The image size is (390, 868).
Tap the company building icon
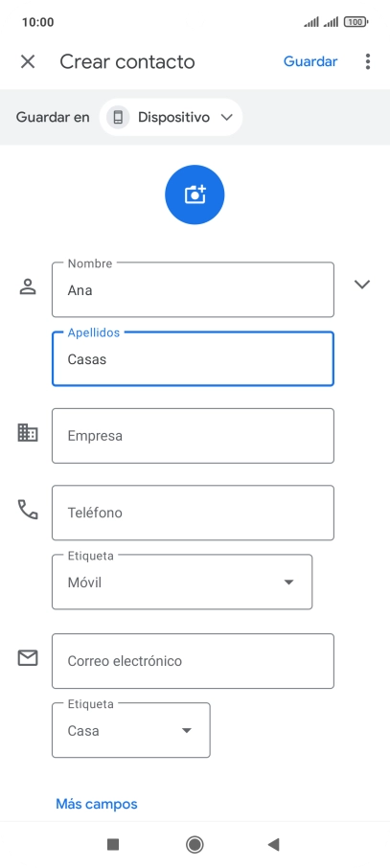point(28,432)
